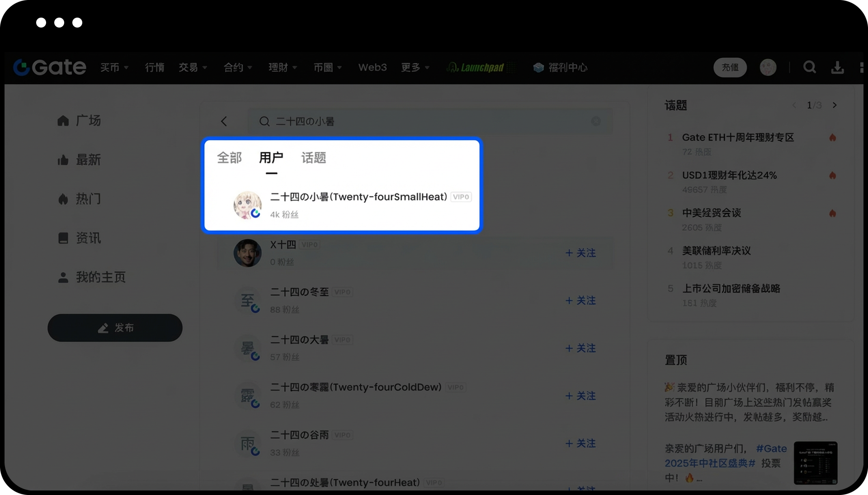Click inside the search input field
The image size is (868, 495).
429,121
